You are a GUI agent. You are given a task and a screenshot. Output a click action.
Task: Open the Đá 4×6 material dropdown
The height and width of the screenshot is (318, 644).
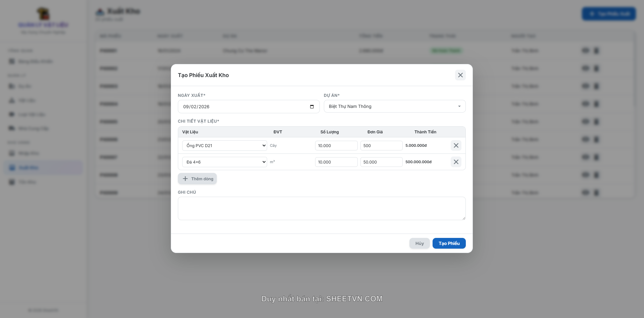[x=224, y=162]
